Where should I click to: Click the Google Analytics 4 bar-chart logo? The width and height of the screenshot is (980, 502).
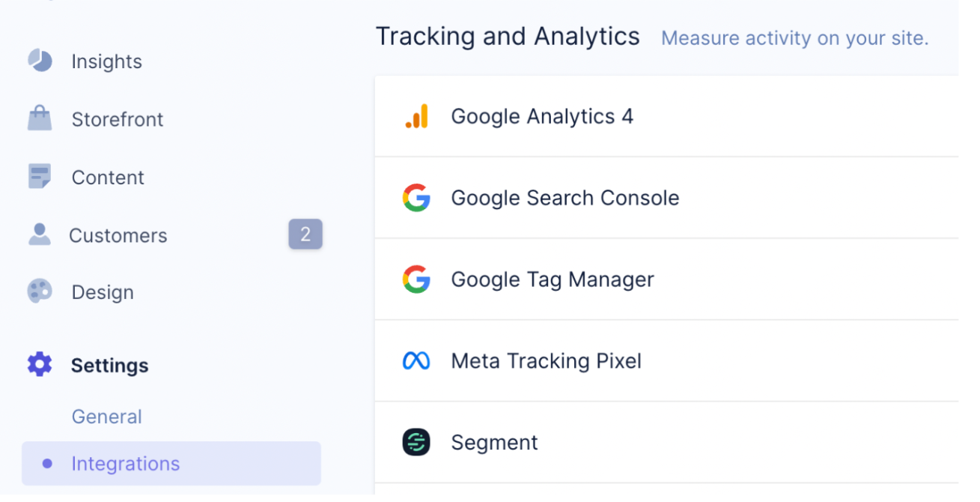[416, 115]
